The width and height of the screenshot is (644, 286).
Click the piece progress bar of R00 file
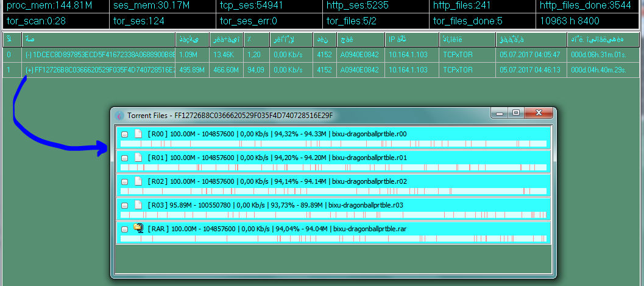333,144
